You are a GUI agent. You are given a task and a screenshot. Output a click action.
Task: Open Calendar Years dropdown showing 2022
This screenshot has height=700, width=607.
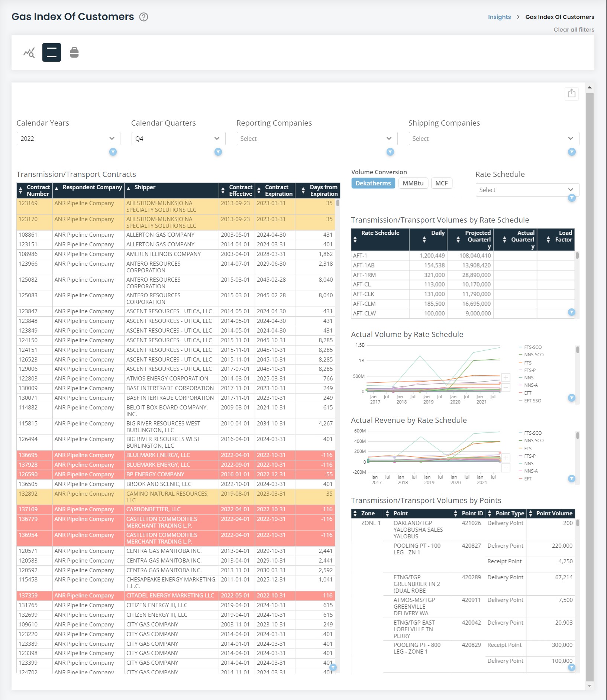(x=68, y=139)
